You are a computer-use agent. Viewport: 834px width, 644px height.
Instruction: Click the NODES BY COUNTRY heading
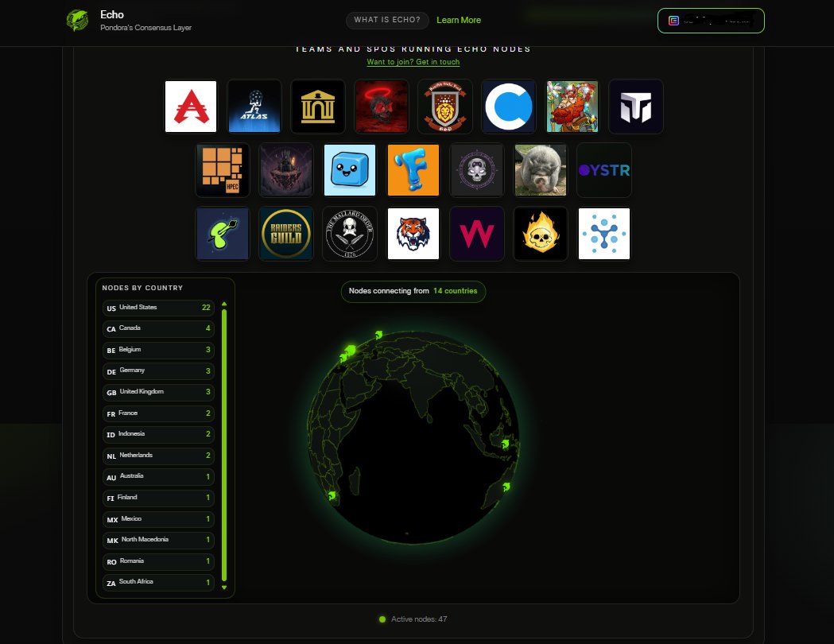coord(142,288)
